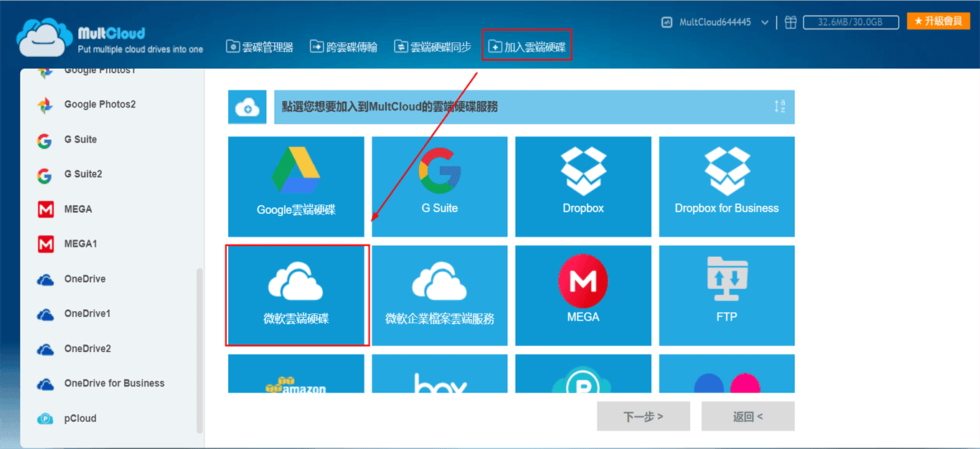This screenshot has height=449, width=980.
Task: Choose Dropbox service tile
Action: coord(583,186)
